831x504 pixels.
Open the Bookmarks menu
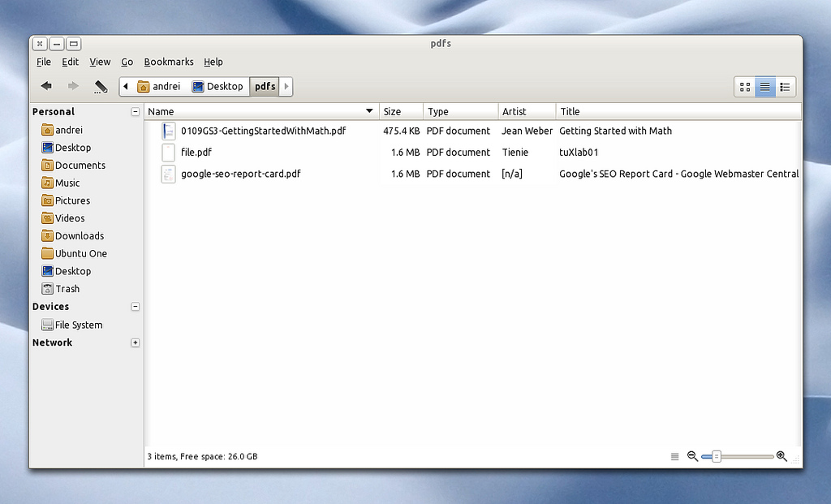169,62
